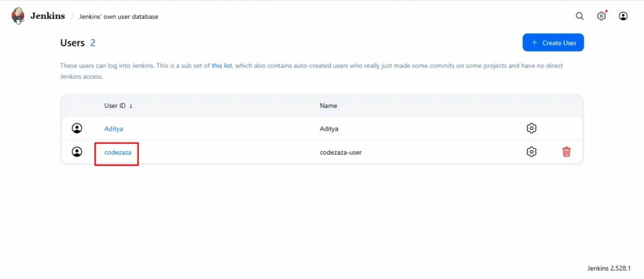
Task: Delete codezaza with red trash icon
Action: click(x=566, y=151)
